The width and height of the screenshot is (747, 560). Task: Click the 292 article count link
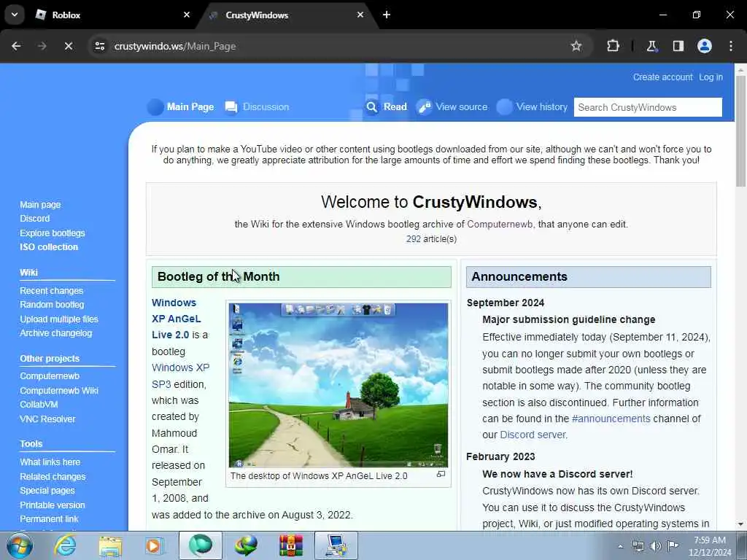point(413,239)
